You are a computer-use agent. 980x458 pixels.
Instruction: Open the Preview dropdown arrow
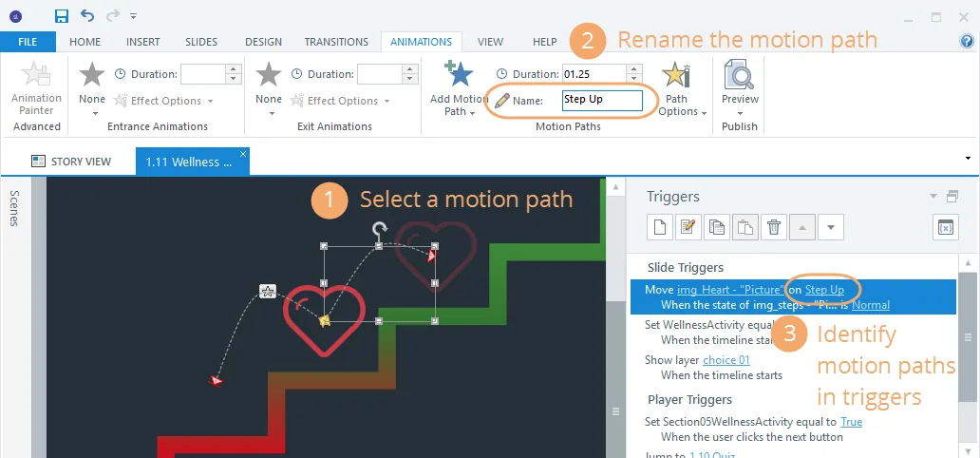[740, 114]
